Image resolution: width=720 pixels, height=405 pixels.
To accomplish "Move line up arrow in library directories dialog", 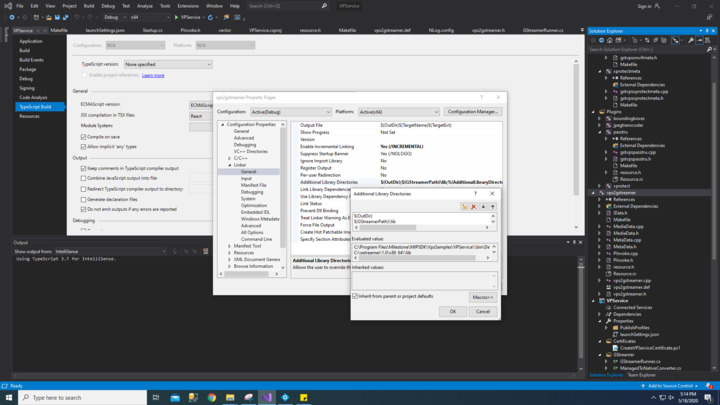I will tap(492, 207).
